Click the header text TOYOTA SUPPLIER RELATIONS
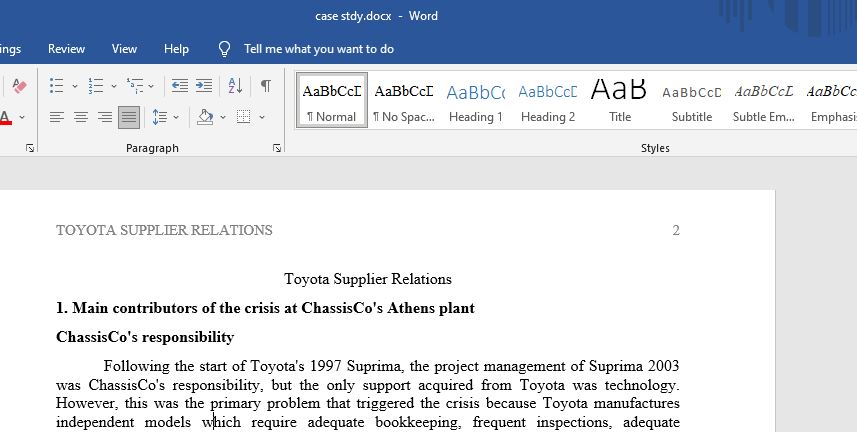857x432 pixels. (164, 230)
